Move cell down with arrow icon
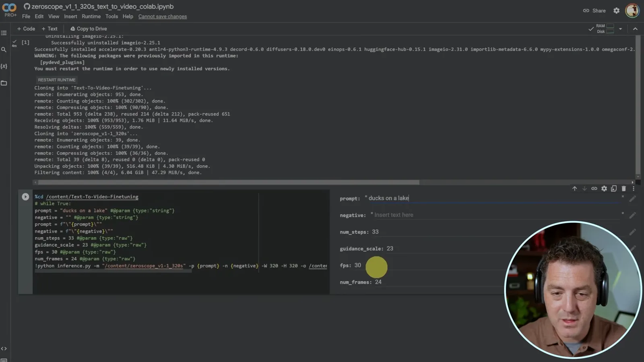The image size is (644, 362). (x=584, y=188)
